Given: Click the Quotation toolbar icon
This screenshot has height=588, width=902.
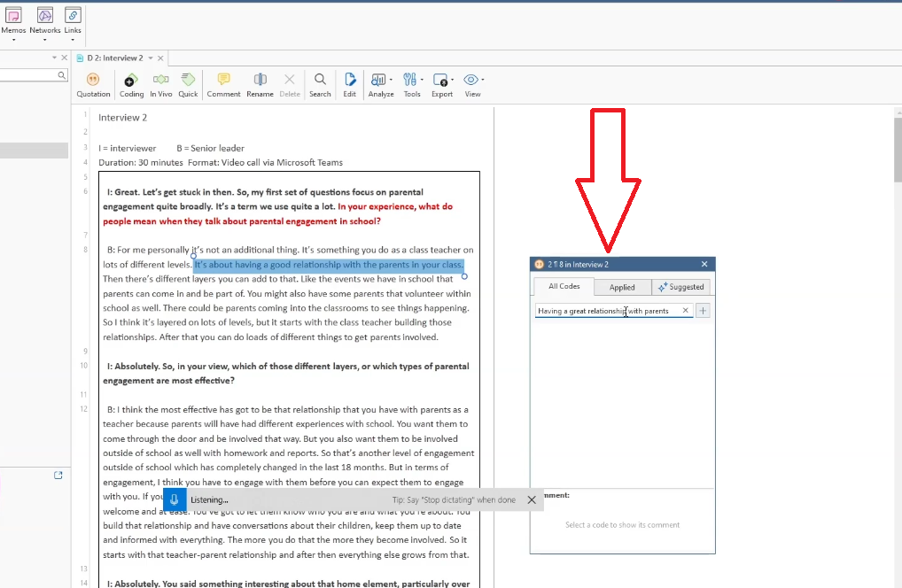Looking at the screenshot, I should pos(93,84).
